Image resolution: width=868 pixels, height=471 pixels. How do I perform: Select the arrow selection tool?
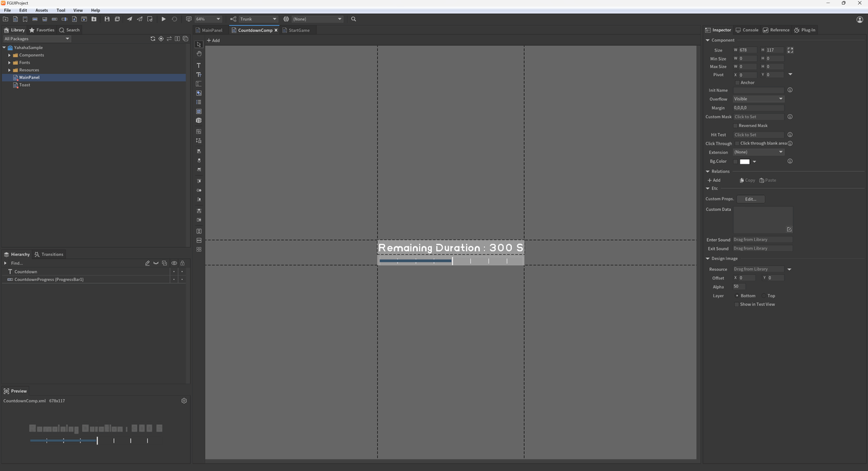click(x=199, y=45)
